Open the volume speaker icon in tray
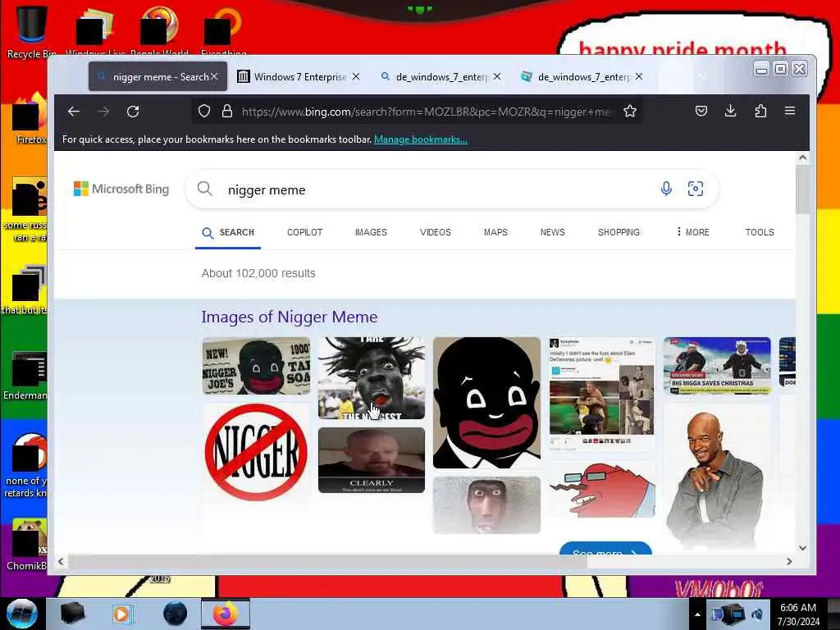The width and height of the screenshot is (840, 630). coord(757,614)
